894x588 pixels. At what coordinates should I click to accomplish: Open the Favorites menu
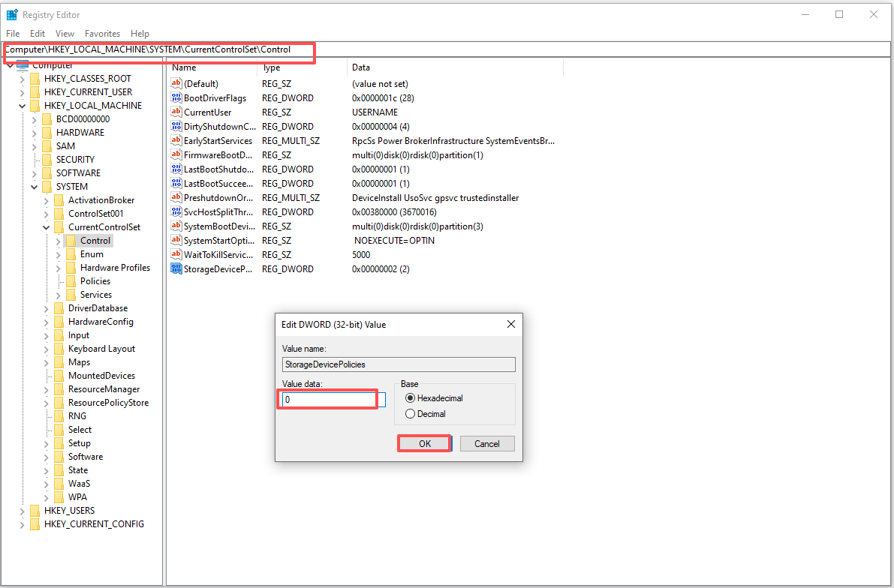tap(102, 33)
